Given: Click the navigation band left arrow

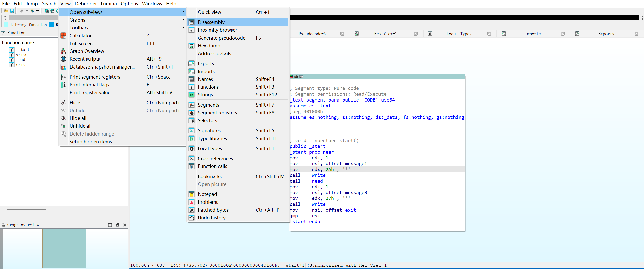Looking at the screenshot, I should [x=5, y=16].
